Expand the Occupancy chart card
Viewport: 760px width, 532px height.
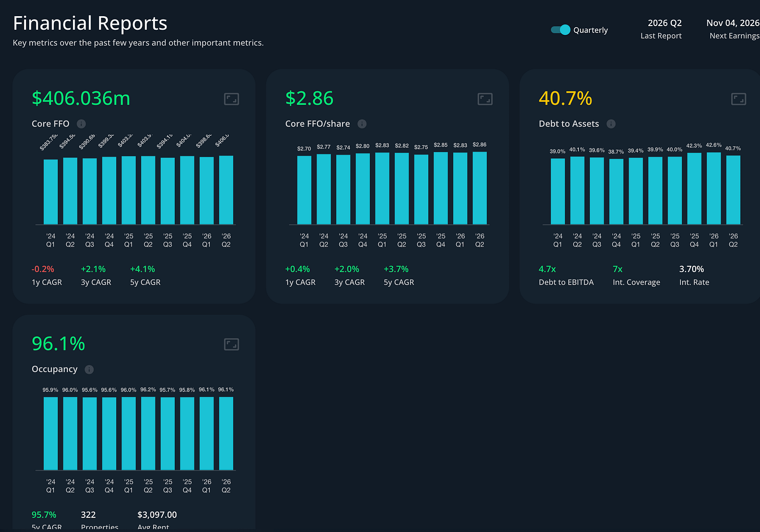(231, 344)
